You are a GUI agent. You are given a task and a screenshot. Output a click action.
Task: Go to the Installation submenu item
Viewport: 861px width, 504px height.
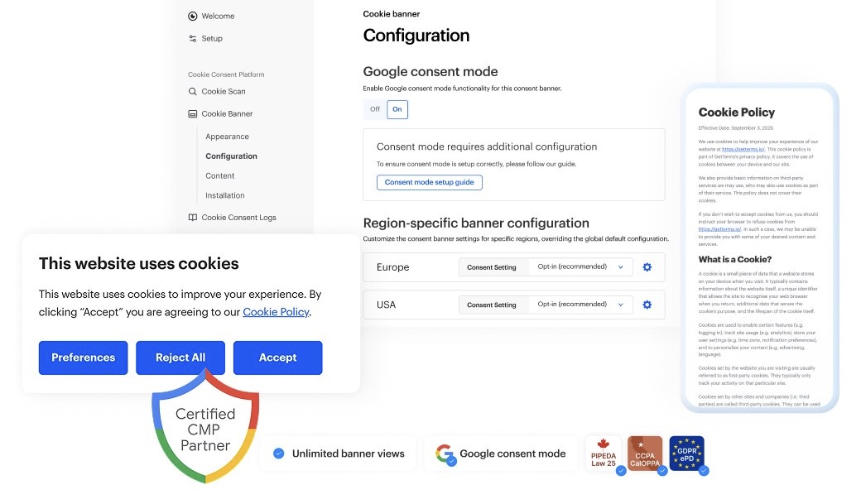225,195
